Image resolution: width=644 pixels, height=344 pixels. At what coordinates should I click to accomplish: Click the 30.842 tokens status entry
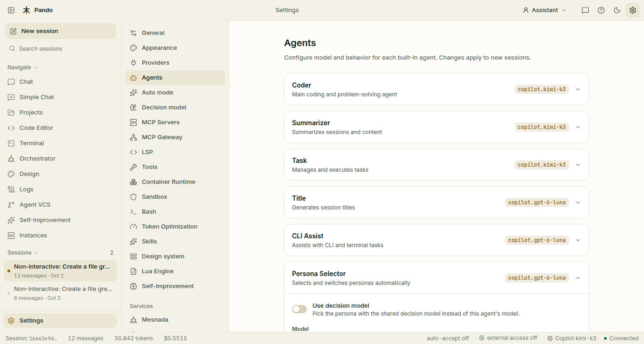[133, 338]
